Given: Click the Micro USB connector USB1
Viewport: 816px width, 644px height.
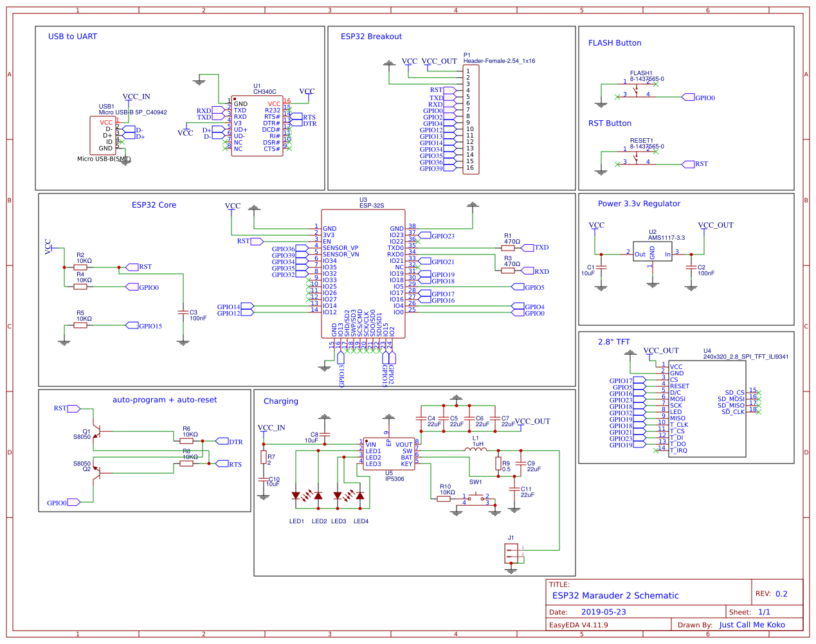Looking at the screenshot, I should coord(103,135).
